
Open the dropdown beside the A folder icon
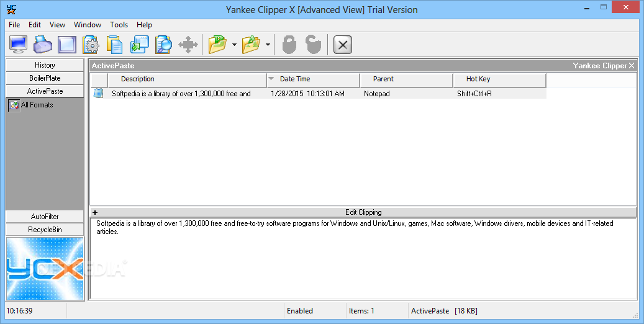click(268, 44)
